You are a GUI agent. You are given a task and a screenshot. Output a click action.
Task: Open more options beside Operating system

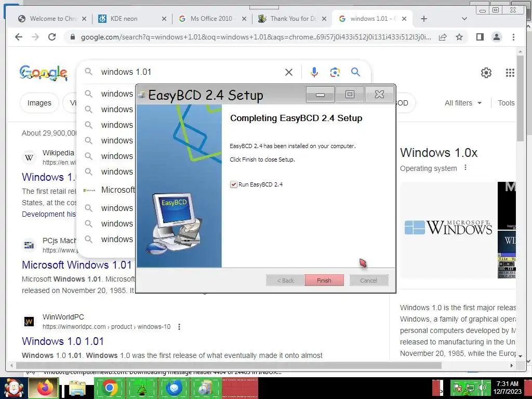pyautogui.click(x=465, y=168)
